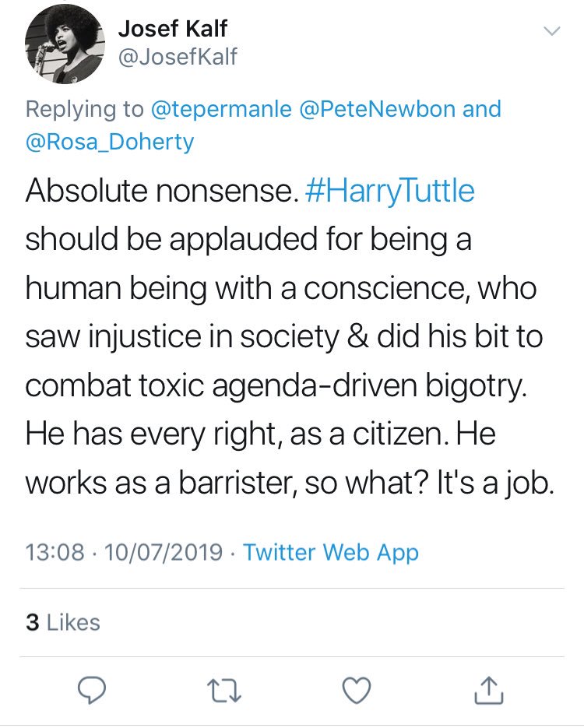Tap the reply speech bubble icon
This screenshot has height=728, width=584.
(91, 691)
